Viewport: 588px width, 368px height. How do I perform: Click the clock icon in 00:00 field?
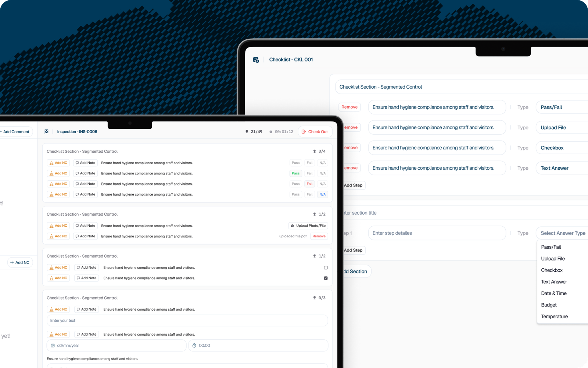coord(194,346)
